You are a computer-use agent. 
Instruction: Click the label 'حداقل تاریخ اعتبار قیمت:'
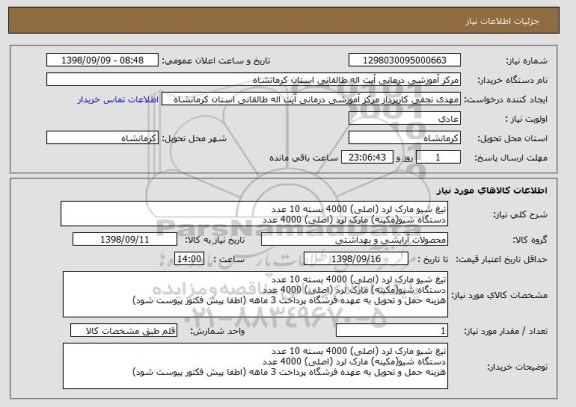(x=502, y=259)
